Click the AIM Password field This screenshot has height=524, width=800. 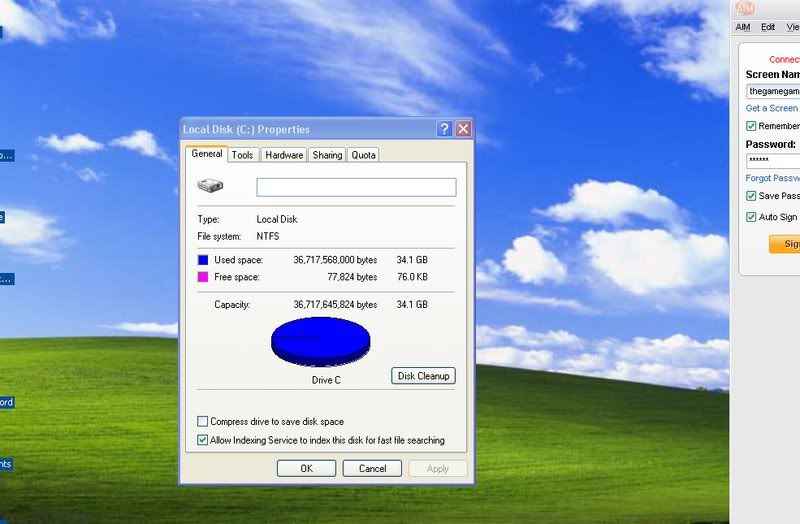[x=773, y=161]
